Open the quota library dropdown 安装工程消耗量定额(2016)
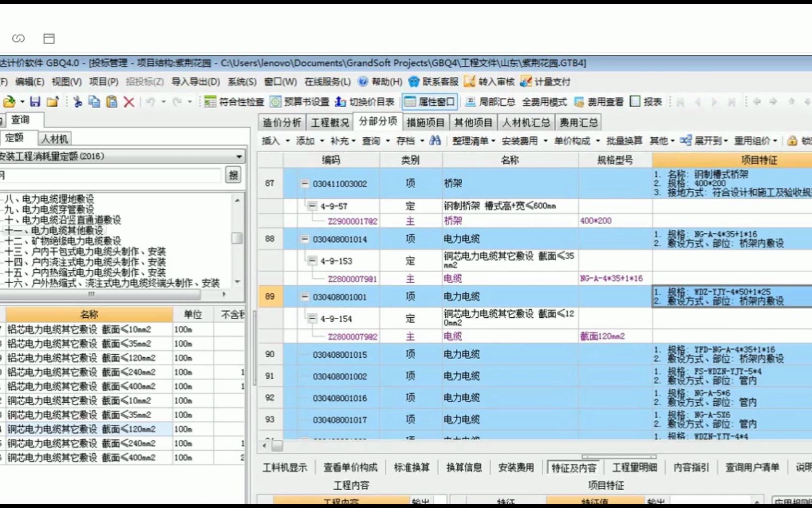 pyautogui.click(x=239, y=156)
